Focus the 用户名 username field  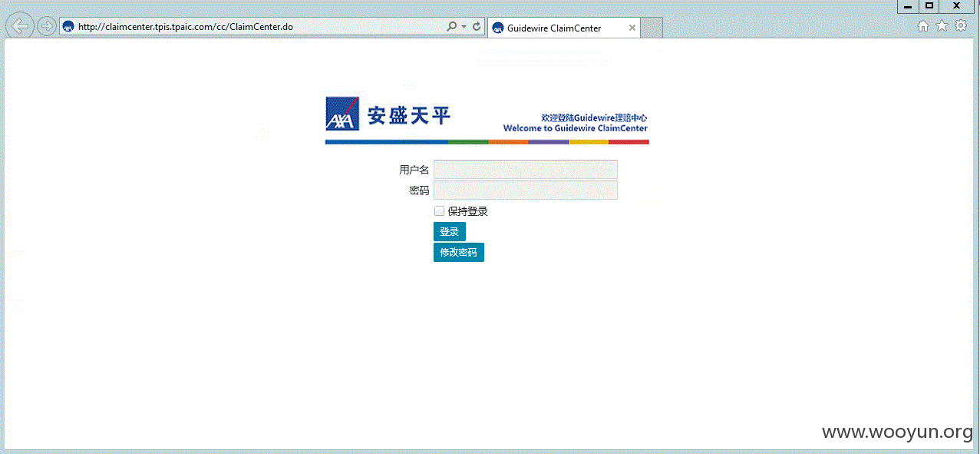(526, 170)
